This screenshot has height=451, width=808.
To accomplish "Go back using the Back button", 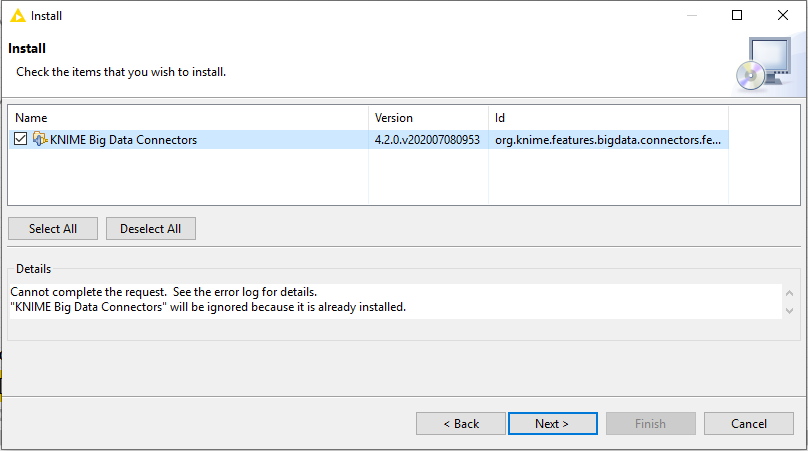I will click(461, 424).
